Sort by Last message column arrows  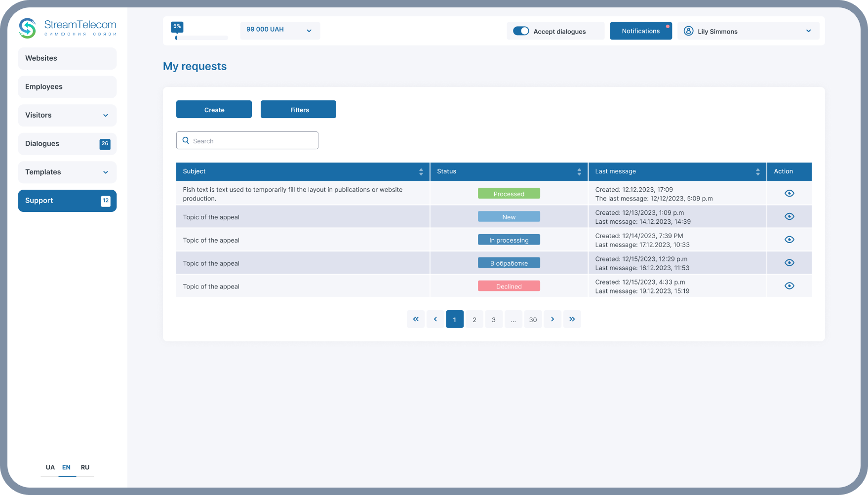tap(757, 172)
